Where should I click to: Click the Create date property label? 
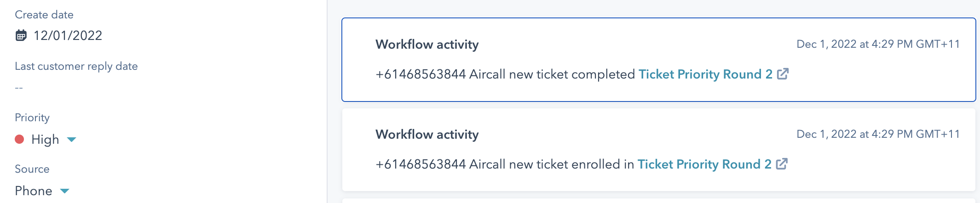pos(44,15)
